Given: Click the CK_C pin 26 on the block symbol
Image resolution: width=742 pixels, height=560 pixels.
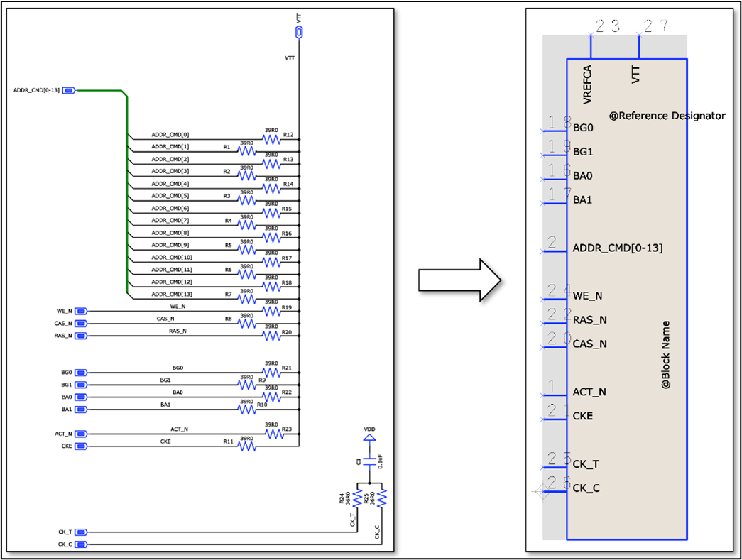Looking at the screenshot, I should pyautogui.click(x=554, y=488).
